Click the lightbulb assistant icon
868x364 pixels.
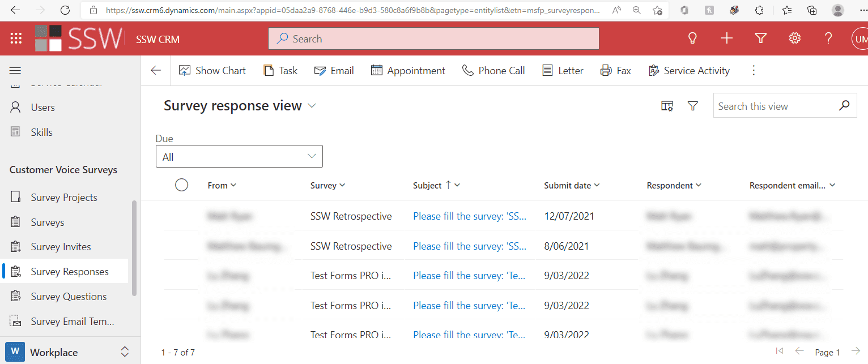pyautogui.click(x=692, y=38)
